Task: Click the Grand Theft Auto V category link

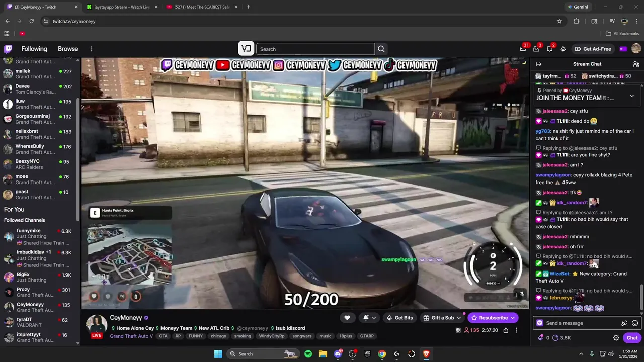Action: (x=131, y=336)
